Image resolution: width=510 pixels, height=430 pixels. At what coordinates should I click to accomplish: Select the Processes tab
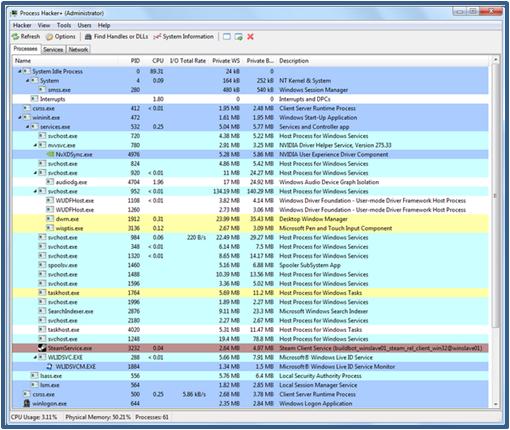click(26, 49)
